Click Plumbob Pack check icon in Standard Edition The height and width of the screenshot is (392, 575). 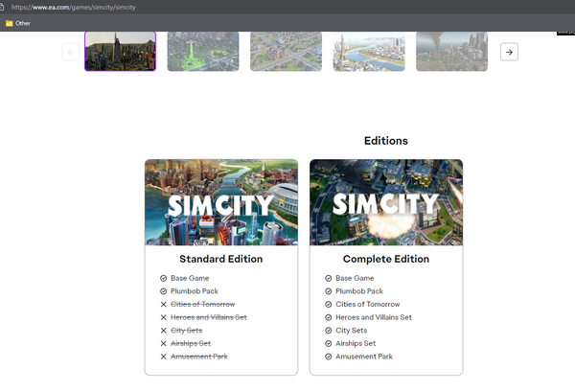pos(164,291)
